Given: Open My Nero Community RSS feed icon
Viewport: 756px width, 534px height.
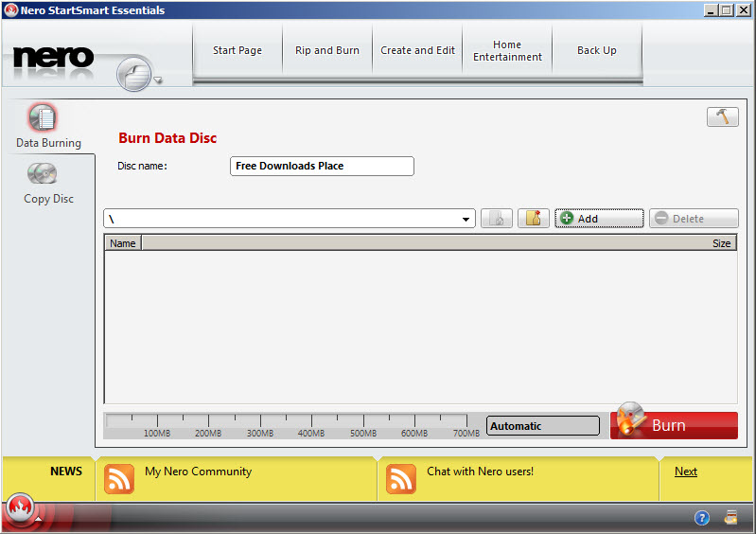Looking at the screenshot, I should click(118, 479).
